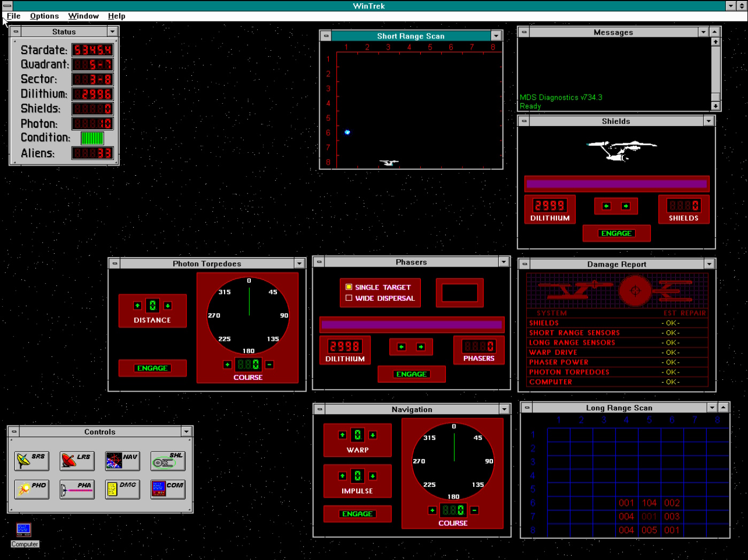Screen dimensions: 748x560
Task: Lower the Warp value with down arrow
Action: point(373,435)
